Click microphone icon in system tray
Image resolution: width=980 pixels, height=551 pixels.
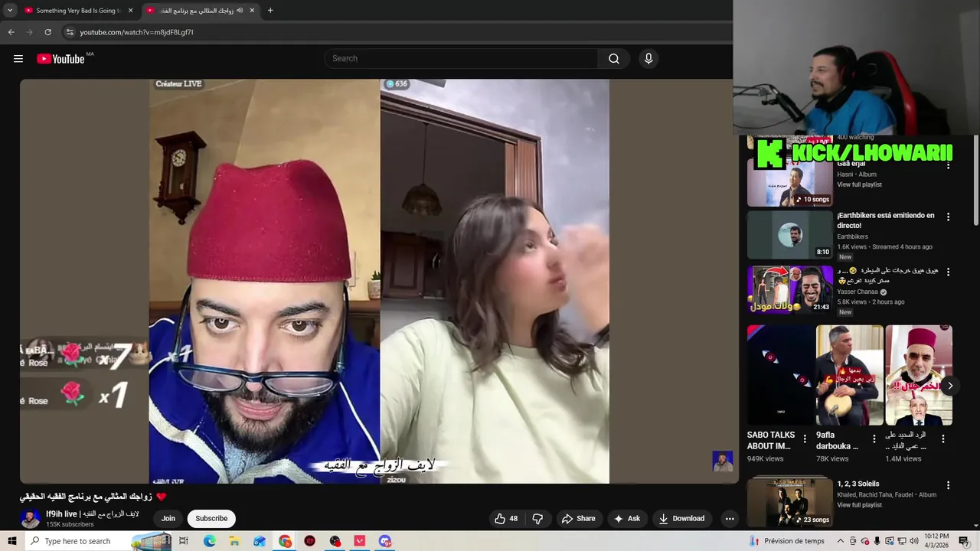coord(877,541)
